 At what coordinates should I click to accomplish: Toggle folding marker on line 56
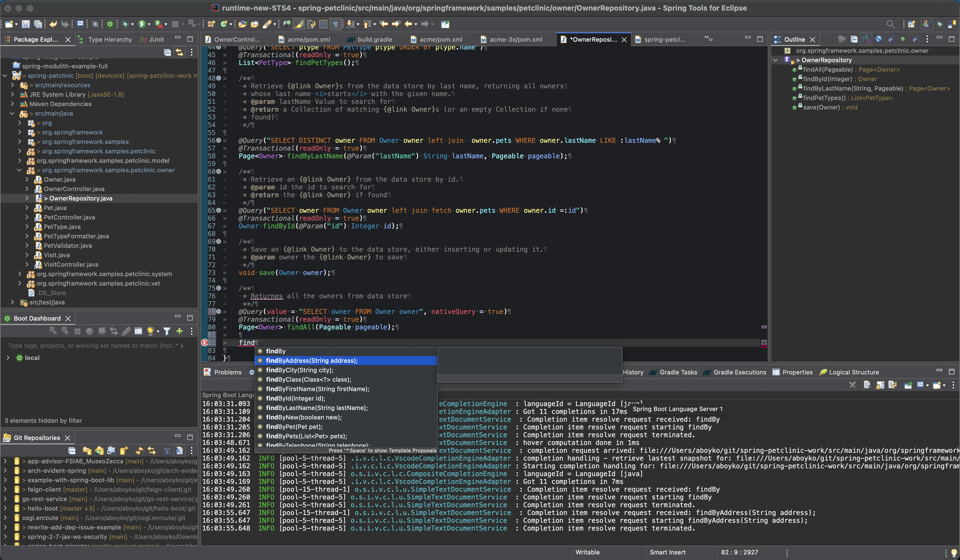(219, 140)
